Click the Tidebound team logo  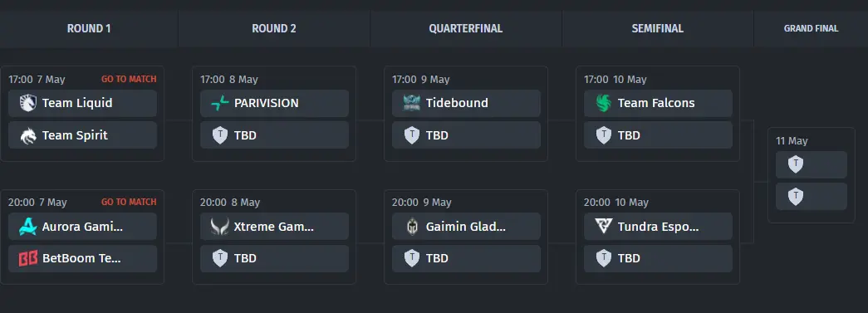(412, 103)
